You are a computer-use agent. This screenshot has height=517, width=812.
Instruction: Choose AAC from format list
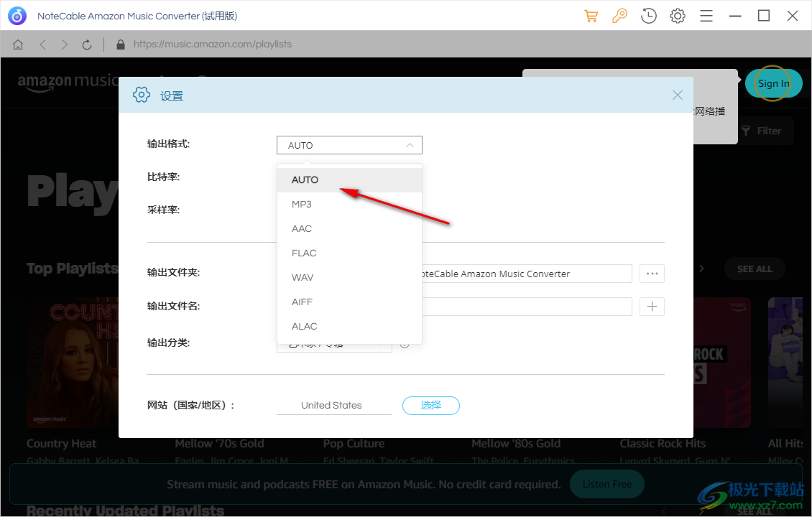[x=349, y=229]
